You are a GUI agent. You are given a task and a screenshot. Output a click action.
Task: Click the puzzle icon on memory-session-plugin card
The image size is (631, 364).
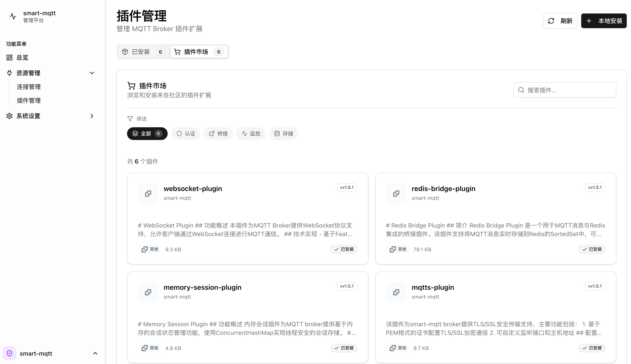coord(148,292)
